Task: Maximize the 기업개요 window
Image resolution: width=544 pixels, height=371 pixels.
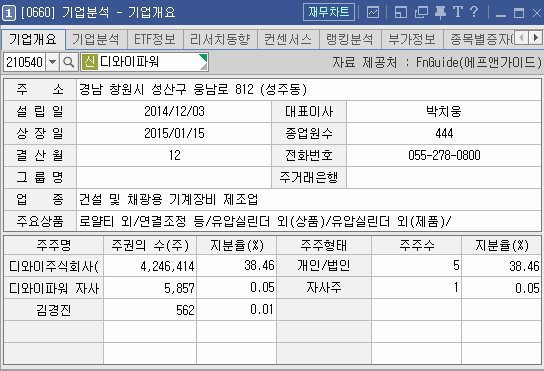Action: pos(519,13)
